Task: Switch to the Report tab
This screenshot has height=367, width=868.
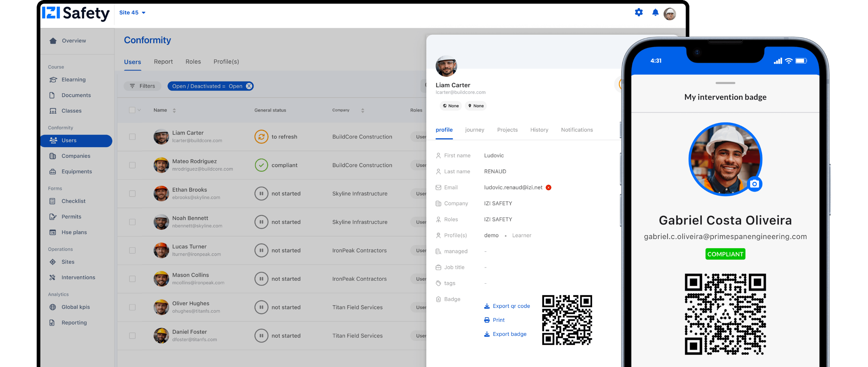Action: coord(163,62)
